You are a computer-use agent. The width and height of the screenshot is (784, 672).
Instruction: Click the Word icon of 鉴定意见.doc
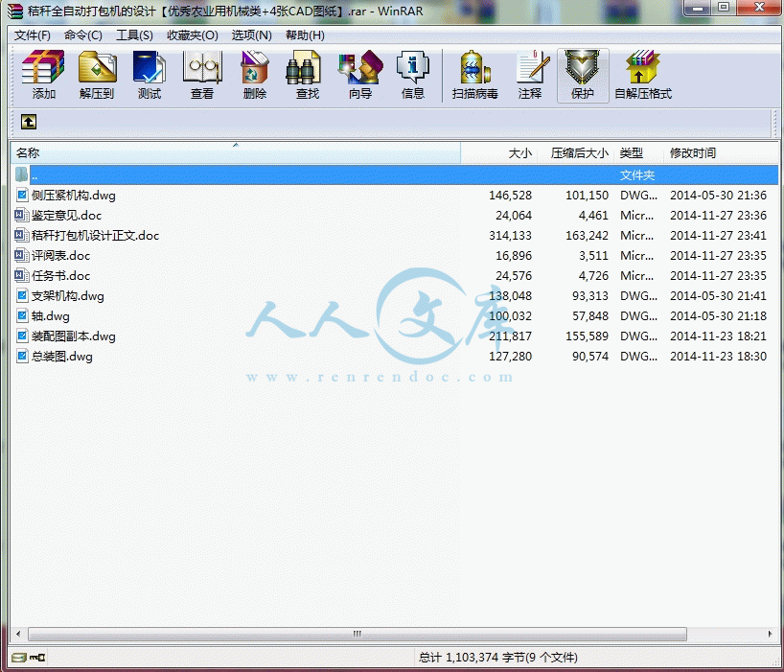point(22,215)
